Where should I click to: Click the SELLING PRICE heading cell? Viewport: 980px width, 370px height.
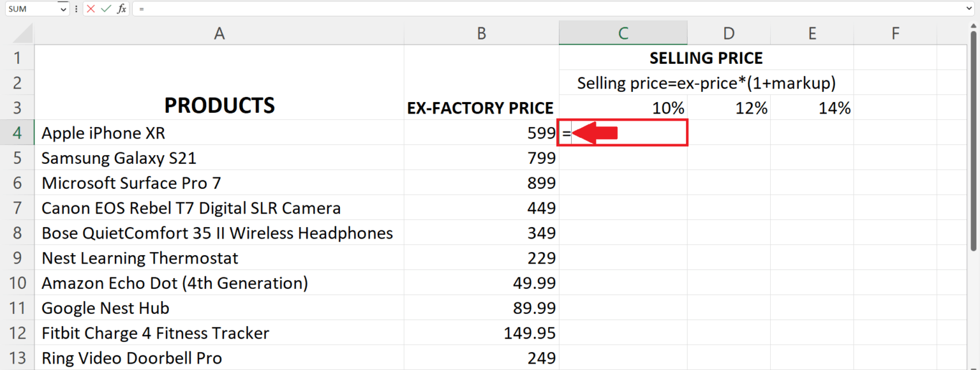(706, 57)
